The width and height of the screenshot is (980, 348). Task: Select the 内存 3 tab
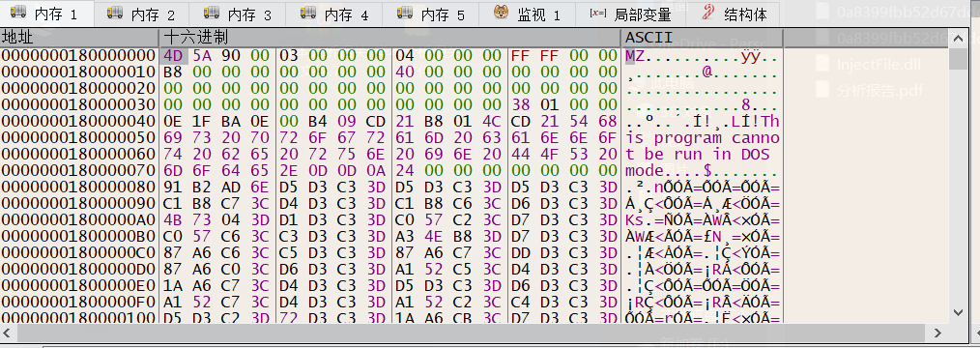click(238, 14)
